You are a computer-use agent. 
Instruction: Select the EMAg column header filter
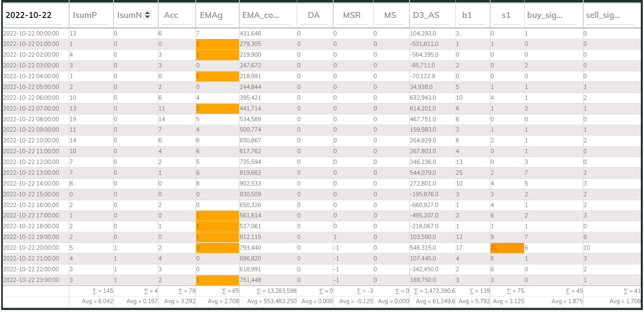[217, 15]
